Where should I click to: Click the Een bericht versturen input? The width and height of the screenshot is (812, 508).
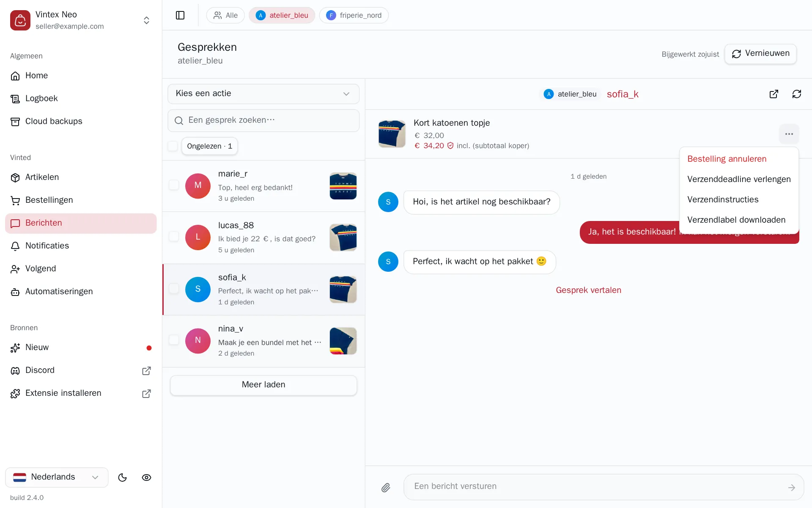pyautogui.click(x=604, y=487)
